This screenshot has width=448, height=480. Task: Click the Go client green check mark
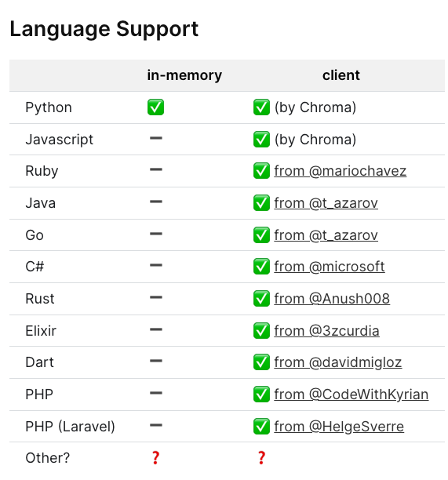261,235
